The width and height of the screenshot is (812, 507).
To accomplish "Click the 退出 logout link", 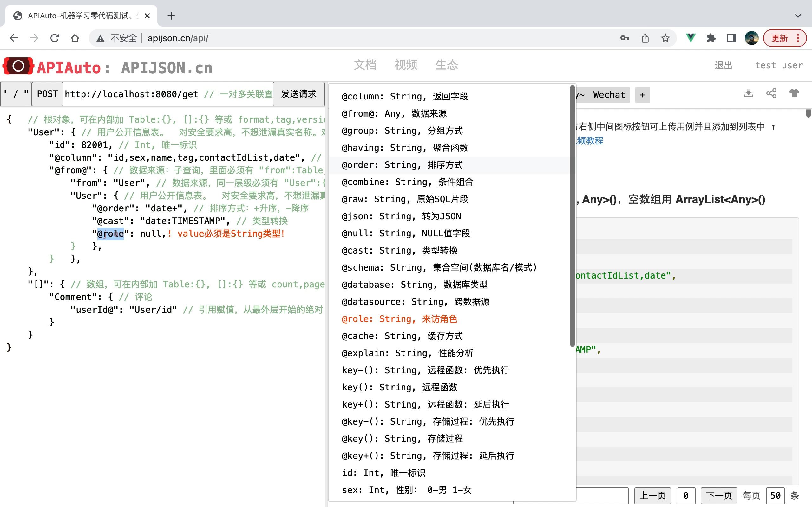I will (x=724, y=65).
